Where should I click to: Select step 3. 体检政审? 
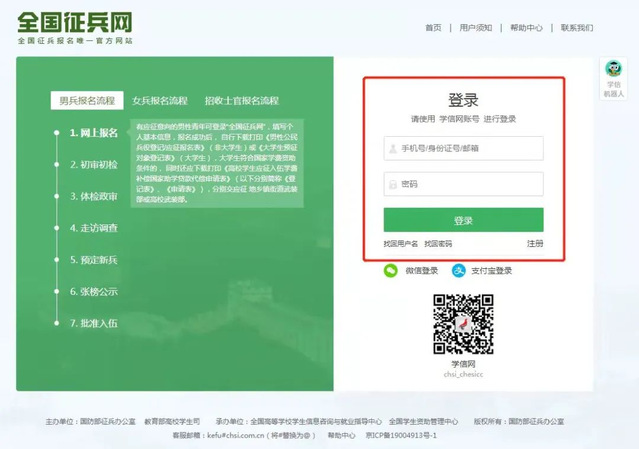[94, 196]
